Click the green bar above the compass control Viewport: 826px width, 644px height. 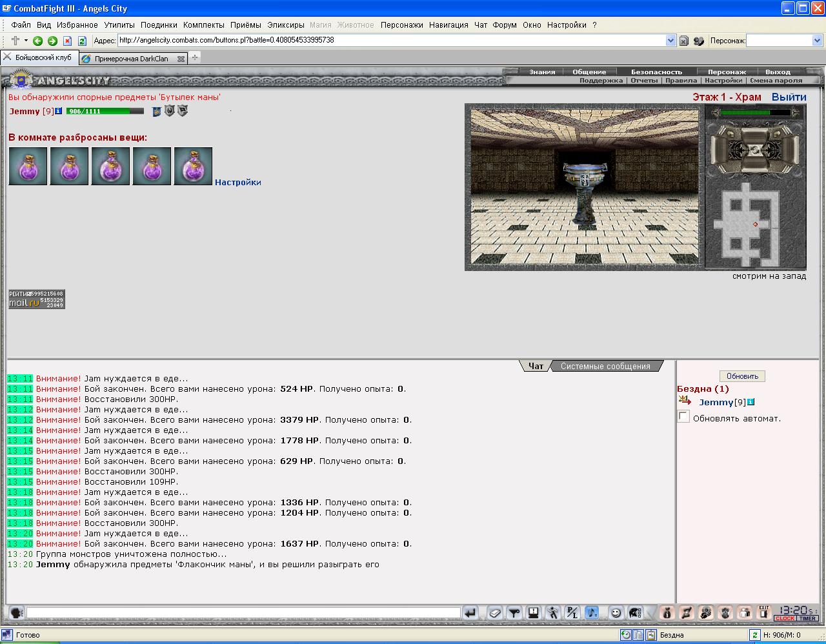pos(755,113)
